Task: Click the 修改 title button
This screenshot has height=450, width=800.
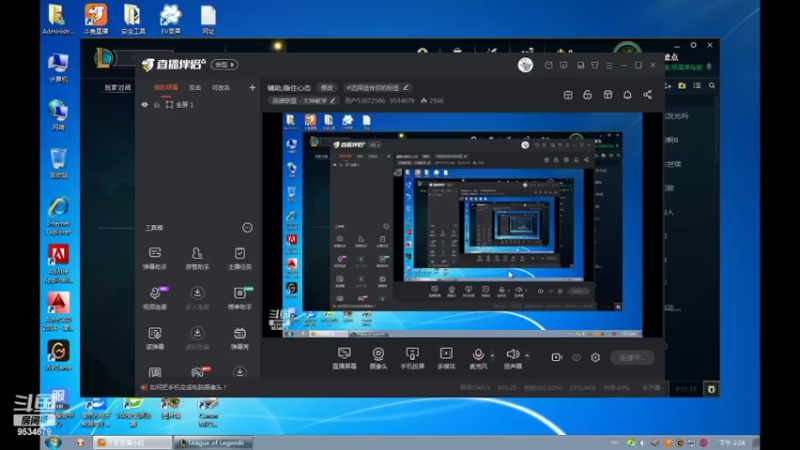Action: coord(327,88)
